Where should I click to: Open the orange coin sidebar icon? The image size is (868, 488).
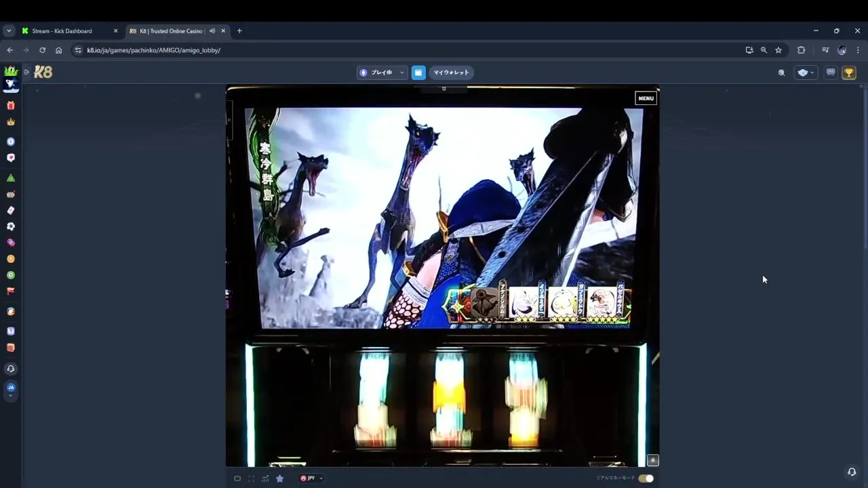click(x=10, y=259)
